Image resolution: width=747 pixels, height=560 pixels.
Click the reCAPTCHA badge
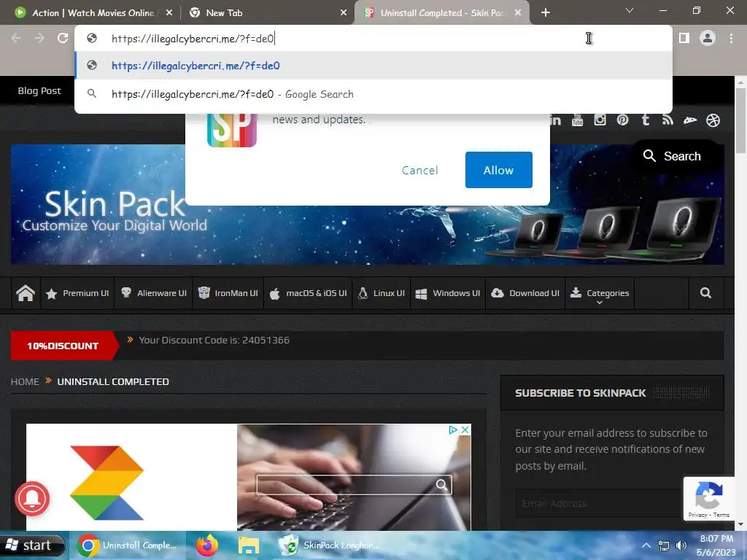click(709, 499)
